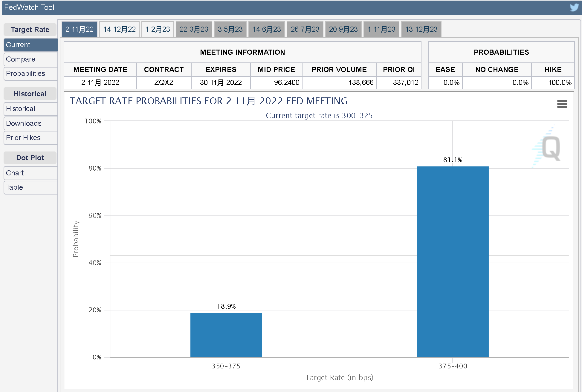Open the 13 12月23 meeting tab
Viewport: 582px width, 392px height.
421,29
